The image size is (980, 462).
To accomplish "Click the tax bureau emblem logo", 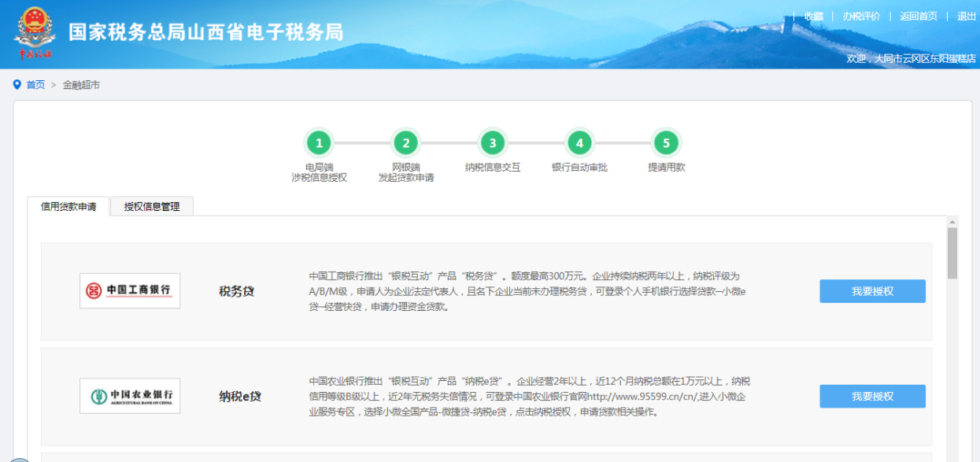I will pyautogui.click(x=35, y=33).
